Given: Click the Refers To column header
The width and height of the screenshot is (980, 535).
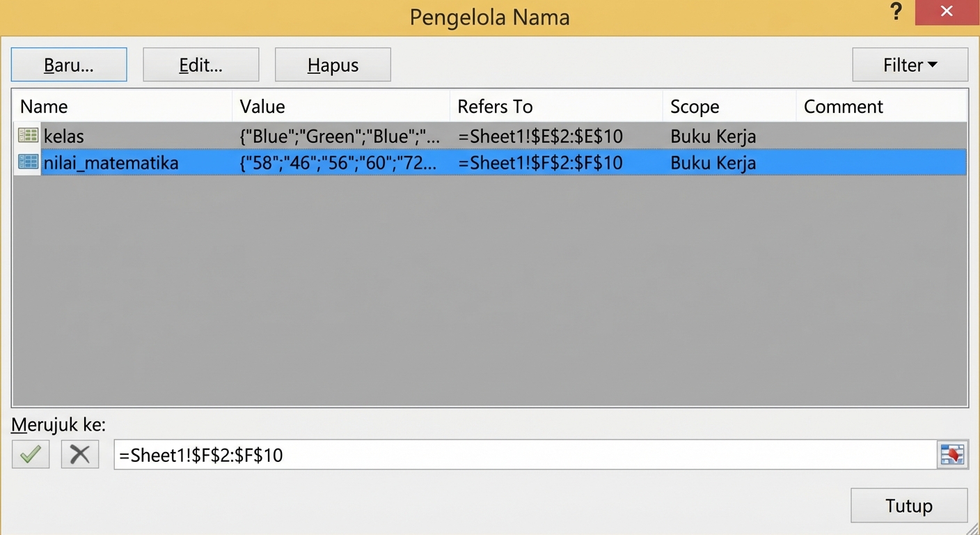Looking at the screenshot, I should coord(495,106).
